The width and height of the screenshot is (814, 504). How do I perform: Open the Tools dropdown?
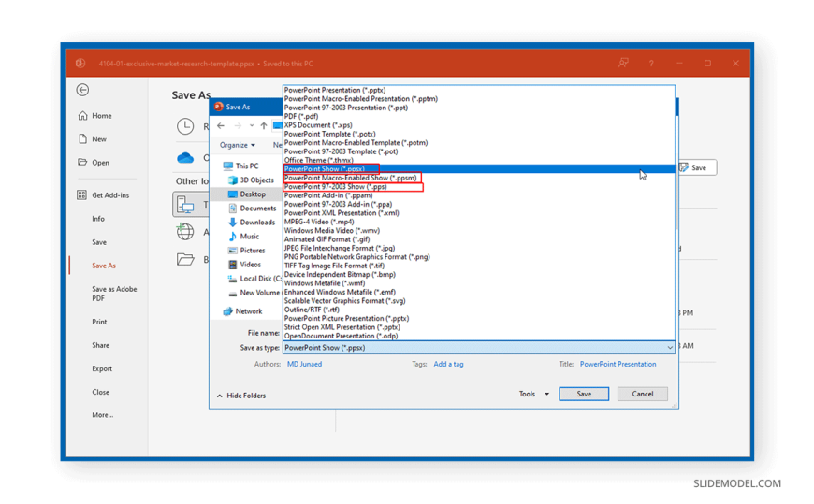tap(533, 394)
